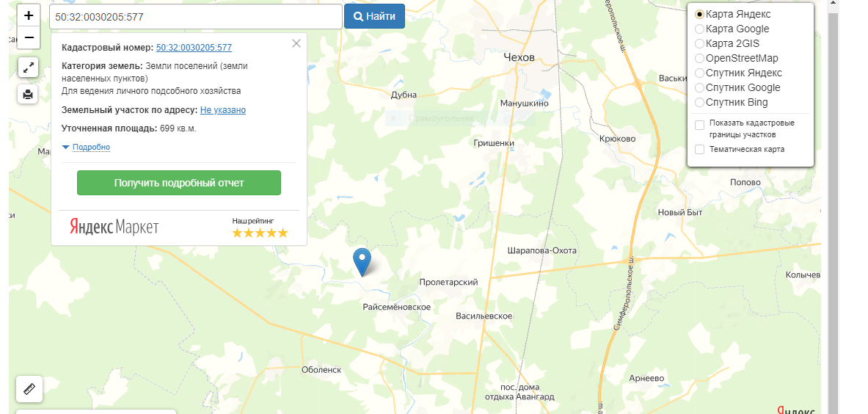Enable Показать кадастровые границы участков checkbox
Image resolution: width=868 pixels, height=414 pixels.
click(700, 125)
